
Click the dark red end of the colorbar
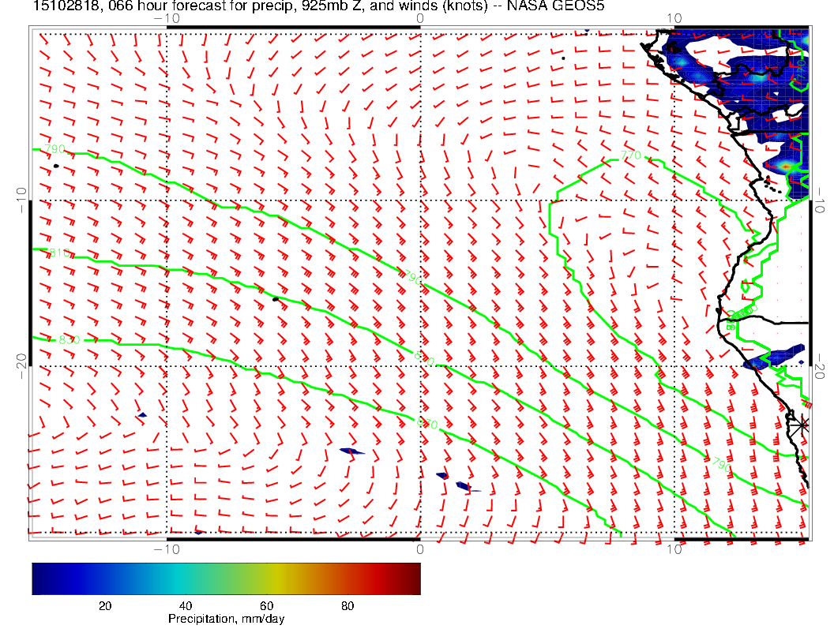tap(415, 578)
